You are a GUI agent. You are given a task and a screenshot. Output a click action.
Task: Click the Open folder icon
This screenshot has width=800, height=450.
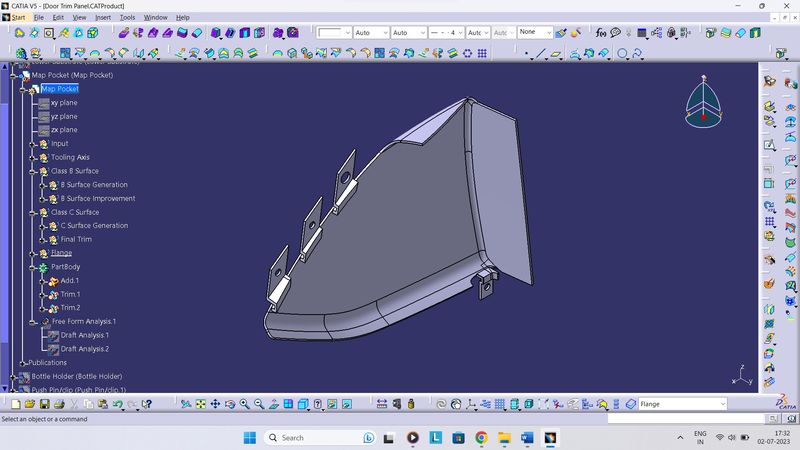coord(30,404)
